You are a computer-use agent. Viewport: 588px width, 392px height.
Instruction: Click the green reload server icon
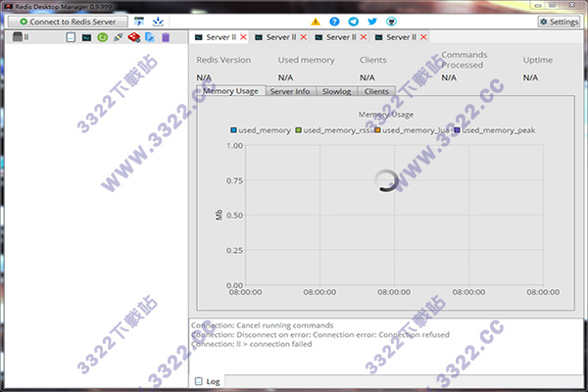[102, 37]
